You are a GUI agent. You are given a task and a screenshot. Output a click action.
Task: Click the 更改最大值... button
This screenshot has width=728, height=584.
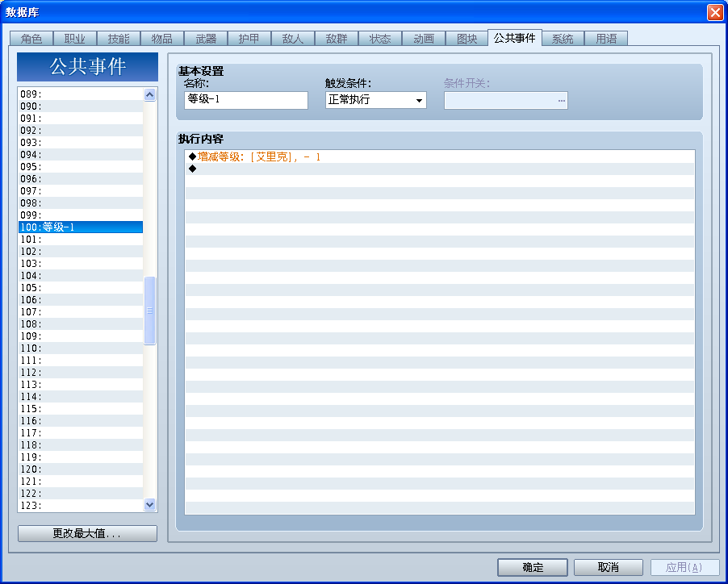[x=87, y=533]
